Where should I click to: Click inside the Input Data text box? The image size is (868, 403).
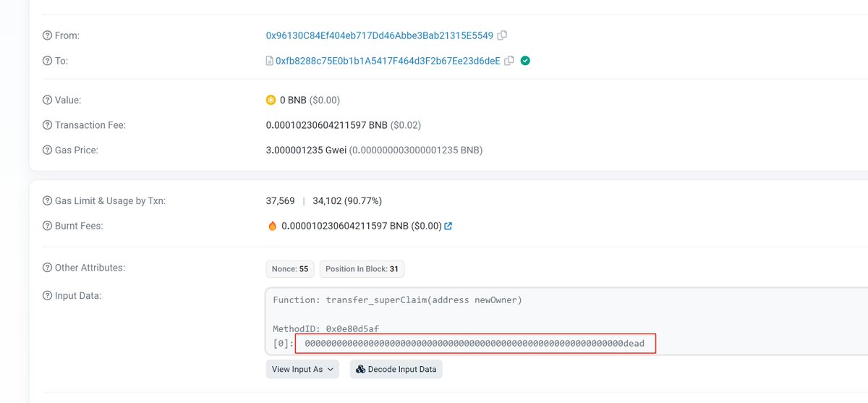pos(567,321)
